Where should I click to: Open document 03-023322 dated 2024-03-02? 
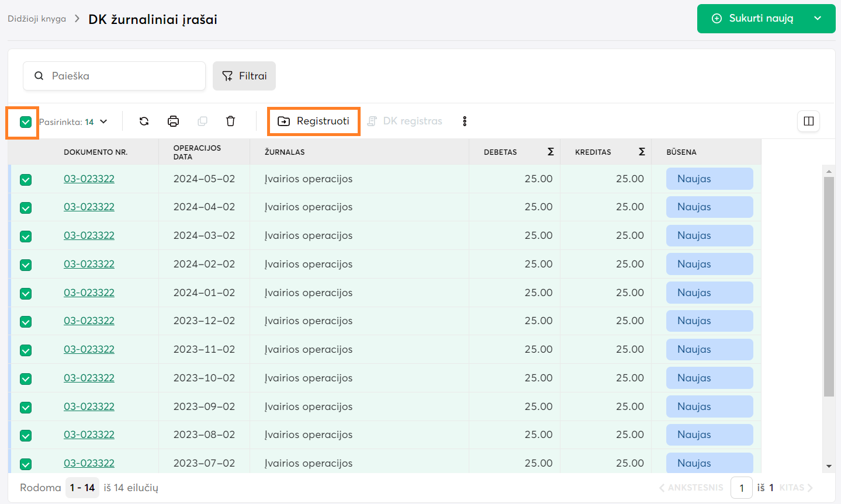(89, 235)
